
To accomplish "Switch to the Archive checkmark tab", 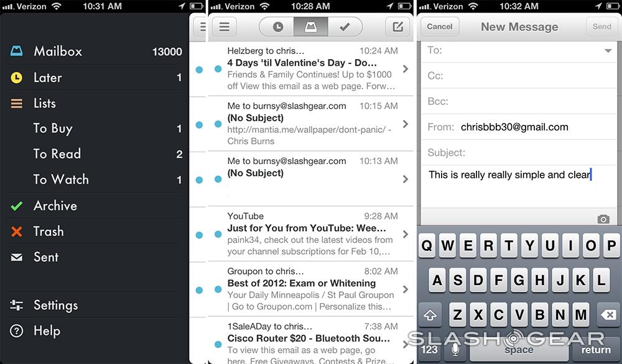I will (x=346, y=27).
